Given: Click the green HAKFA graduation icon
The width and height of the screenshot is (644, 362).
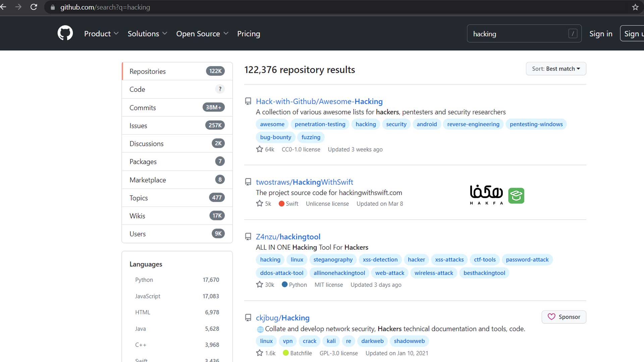Looking at the screenshot, I should coord(516,196).
